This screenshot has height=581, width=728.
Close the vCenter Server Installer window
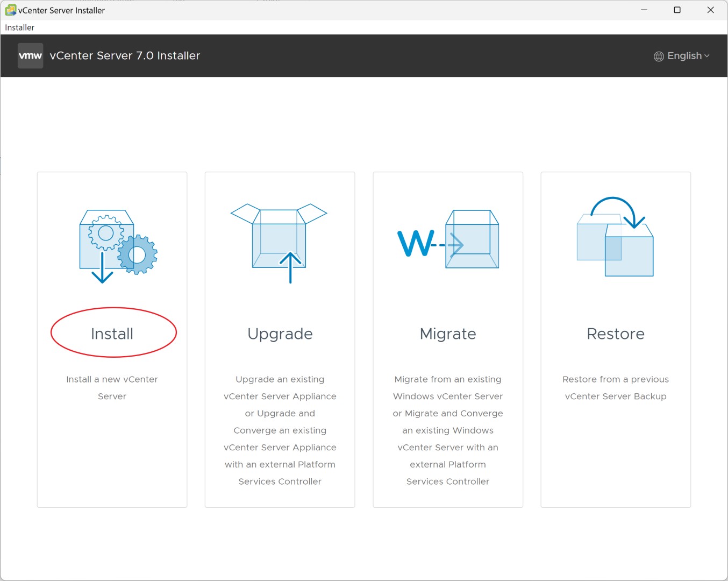[710, 10]
